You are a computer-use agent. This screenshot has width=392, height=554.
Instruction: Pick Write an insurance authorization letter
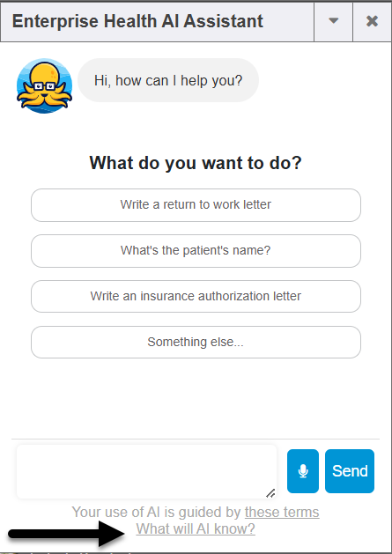[196, 296]
